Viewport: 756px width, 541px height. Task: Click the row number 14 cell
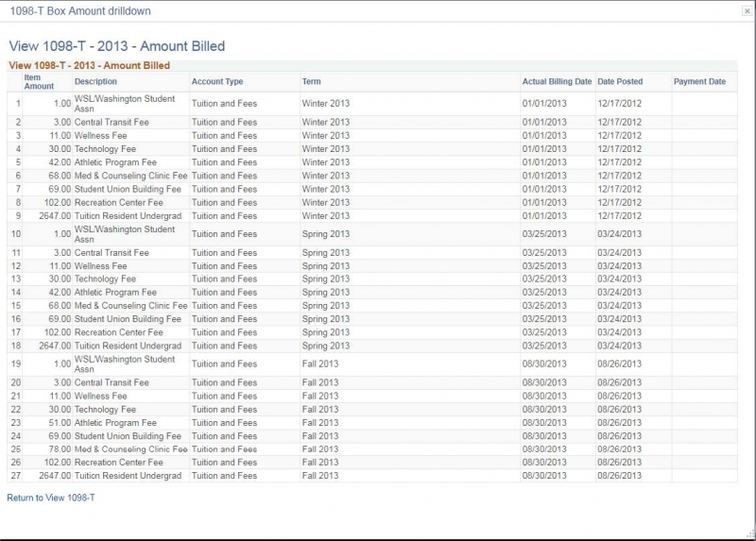15,293
